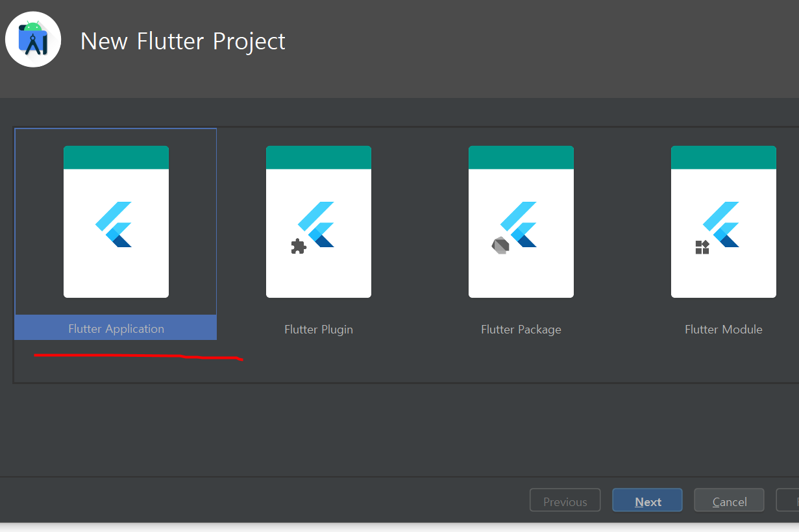Viewport: 799px width, 532px height.
Task: Click the Flutter Application label
Action: (116, 329)
